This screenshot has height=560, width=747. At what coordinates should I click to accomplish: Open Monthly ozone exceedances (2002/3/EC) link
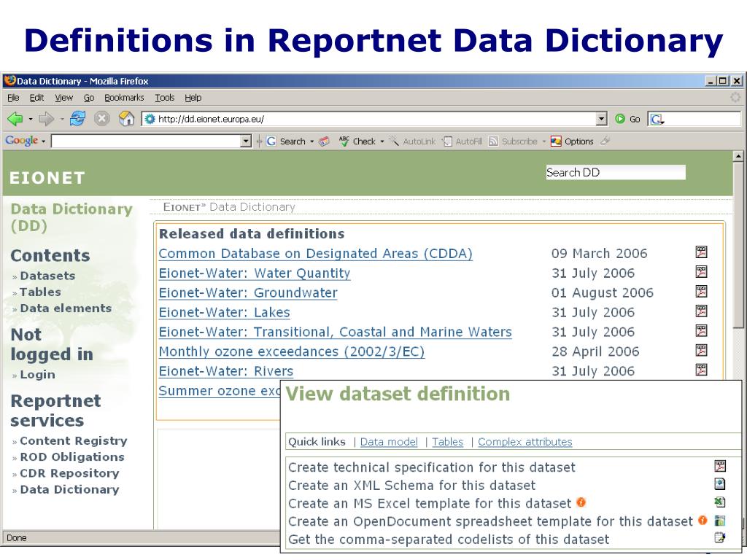[292, 351]
